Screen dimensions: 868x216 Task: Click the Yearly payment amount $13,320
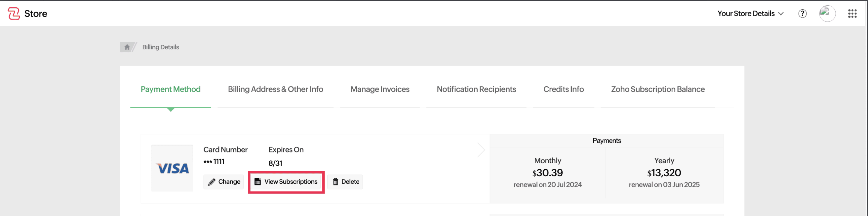tap(664, 173)
